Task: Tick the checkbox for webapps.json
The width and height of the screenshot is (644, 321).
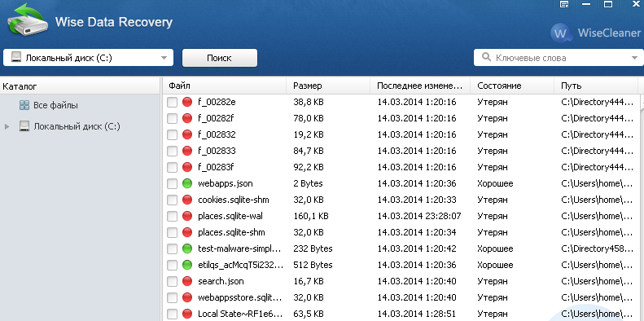Action: (x=172, y=183)
